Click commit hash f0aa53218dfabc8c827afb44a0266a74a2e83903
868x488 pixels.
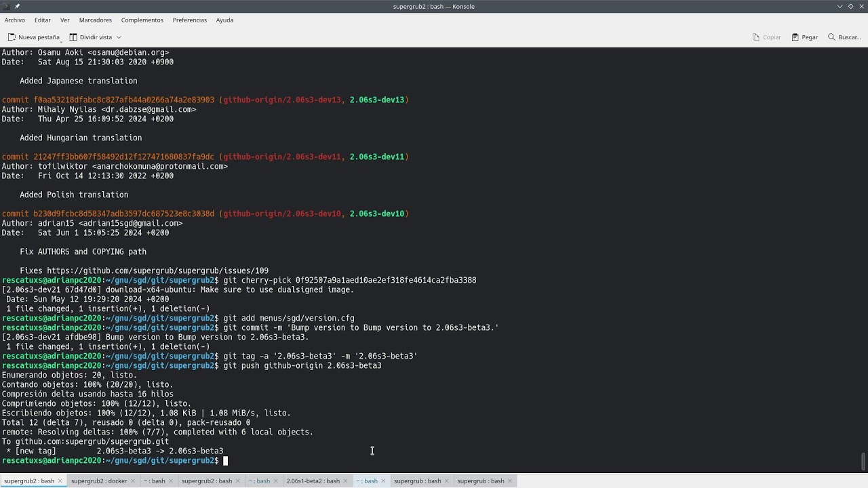pyautogui.click(x=124, y=100)
